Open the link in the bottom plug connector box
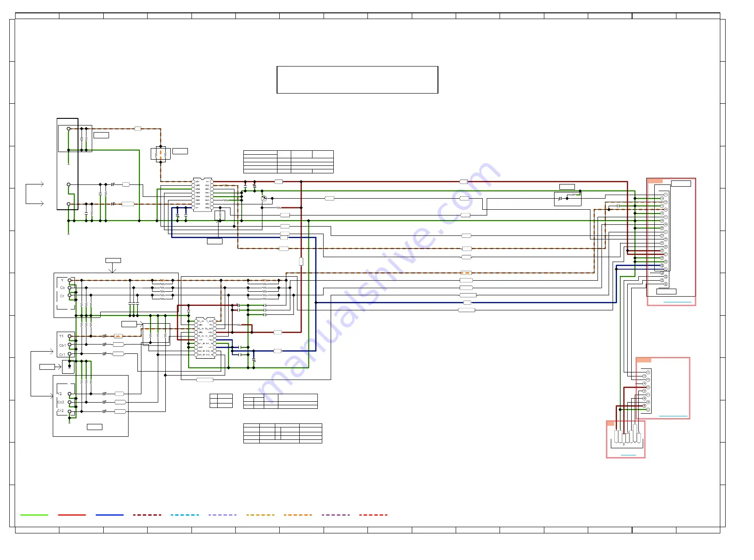 point(628,454)
